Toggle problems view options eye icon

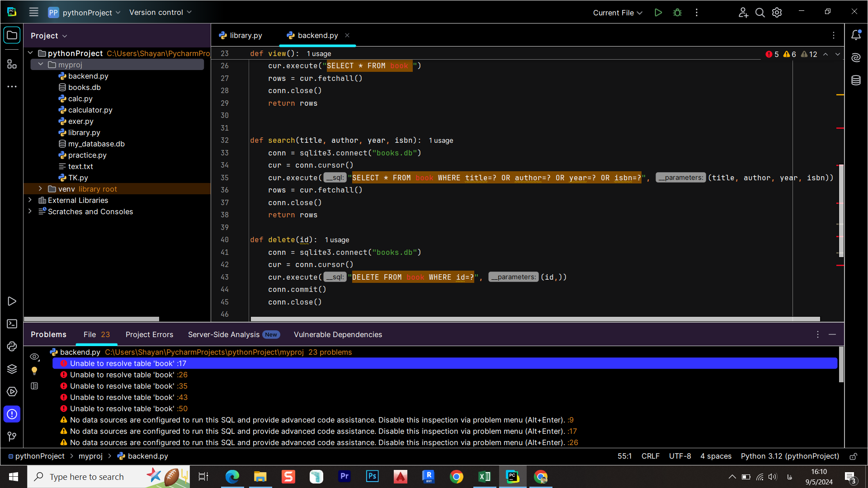[34, 357]
